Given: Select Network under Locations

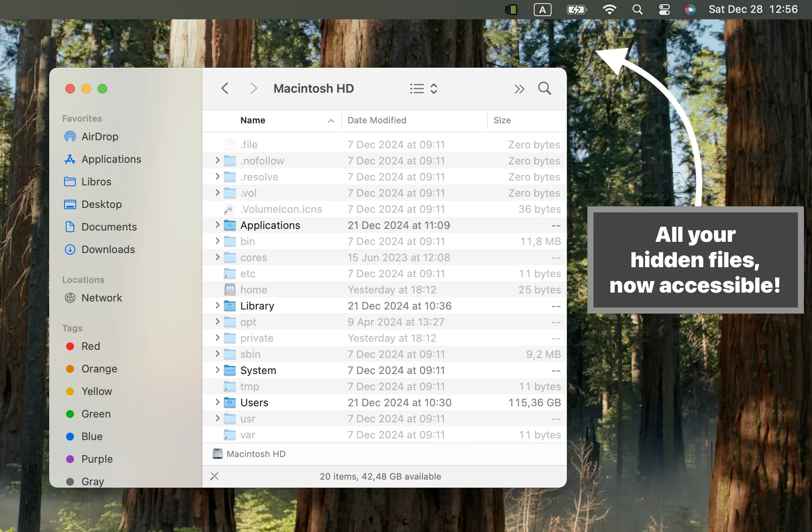Looking at the screenshot, I should click(x=102, y=298).
